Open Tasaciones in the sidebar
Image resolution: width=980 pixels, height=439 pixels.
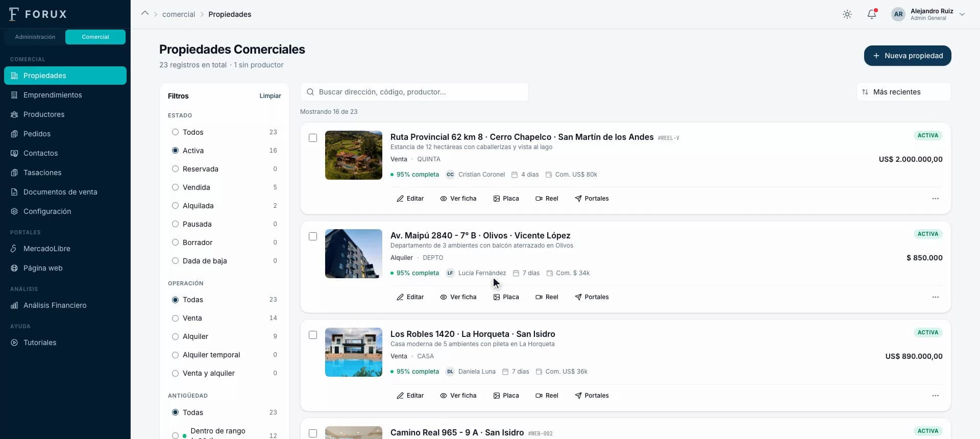(65, 173)
